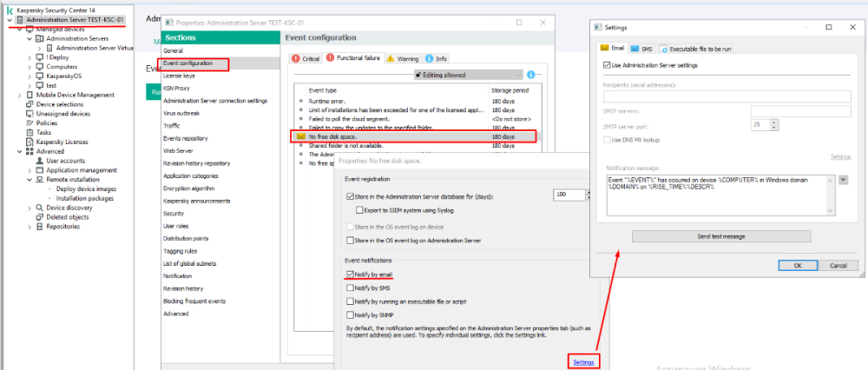This screenshot has height=370, width=868.
Task: Click the KasperskyOS group icon
Action: click(x=39, y=76)
